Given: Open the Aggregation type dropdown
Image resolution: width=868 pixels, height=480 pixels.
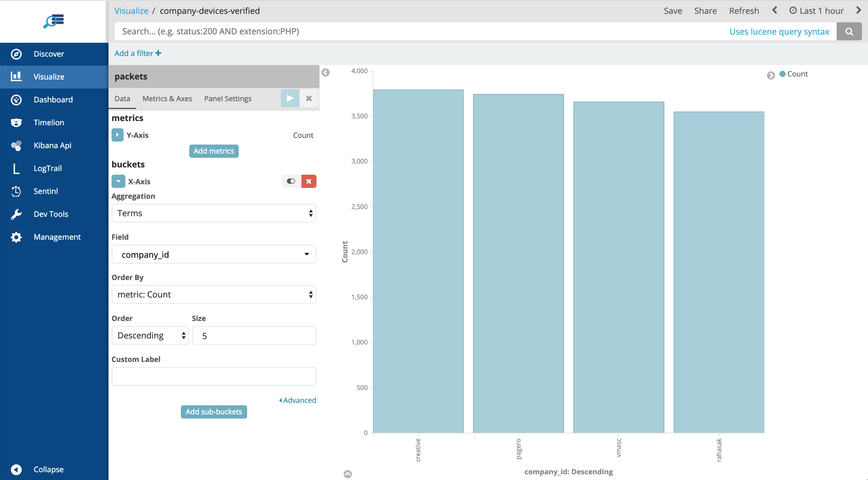Looking at the screenshot, I should 214,214.
